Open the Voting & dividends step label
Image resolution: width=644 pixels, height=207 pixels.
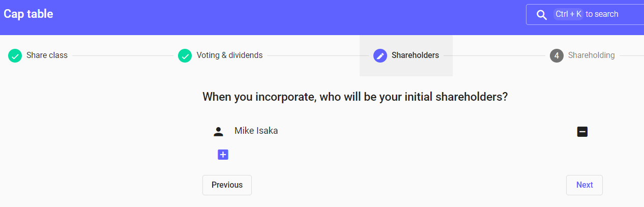229,55
